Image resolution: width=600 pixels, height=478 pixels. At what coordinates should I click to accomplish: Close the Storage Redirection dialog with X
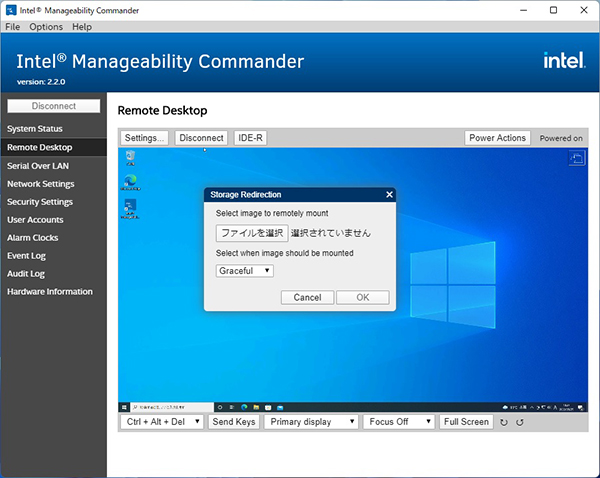click(x=389, y=194)
